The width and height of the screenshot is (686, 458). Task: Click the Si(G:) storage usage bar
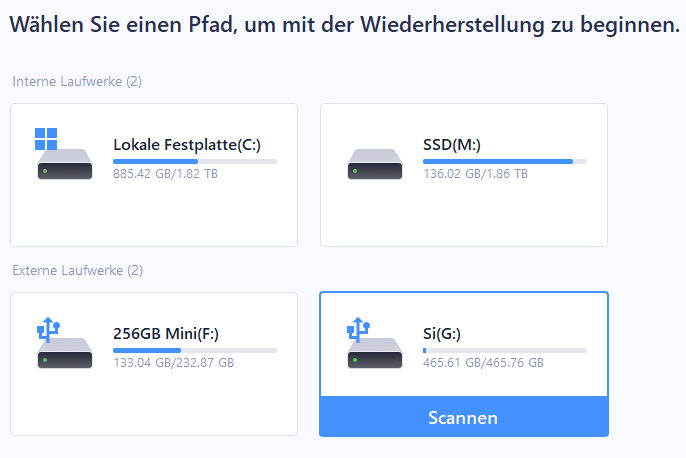pos(505,350)
